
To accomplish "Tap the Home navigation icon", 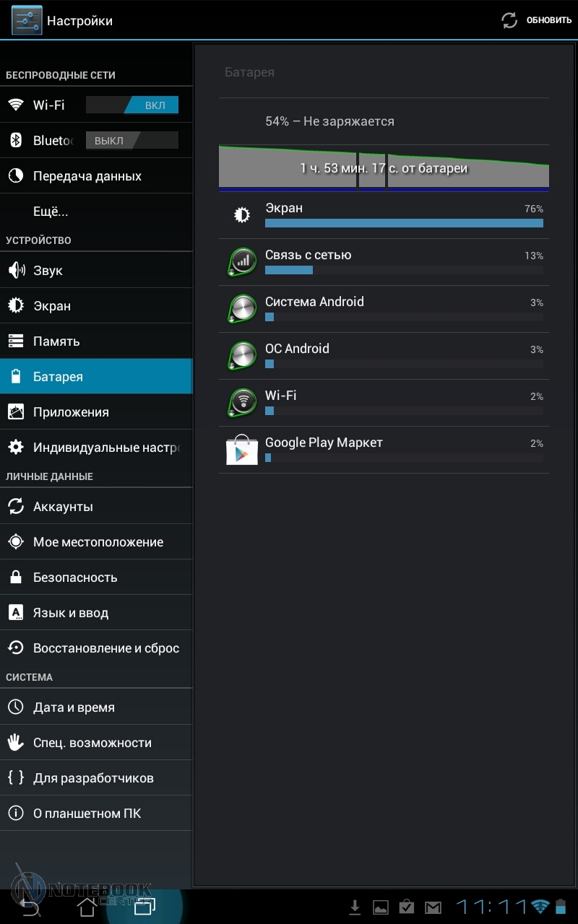I will point(87,907).
